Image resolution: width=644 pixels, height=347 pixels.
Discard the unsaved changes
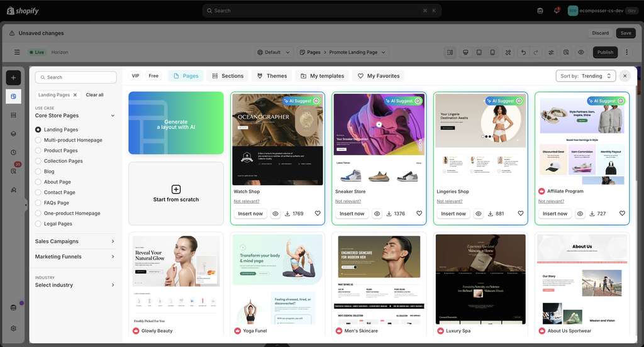click(x=601, y=33)
